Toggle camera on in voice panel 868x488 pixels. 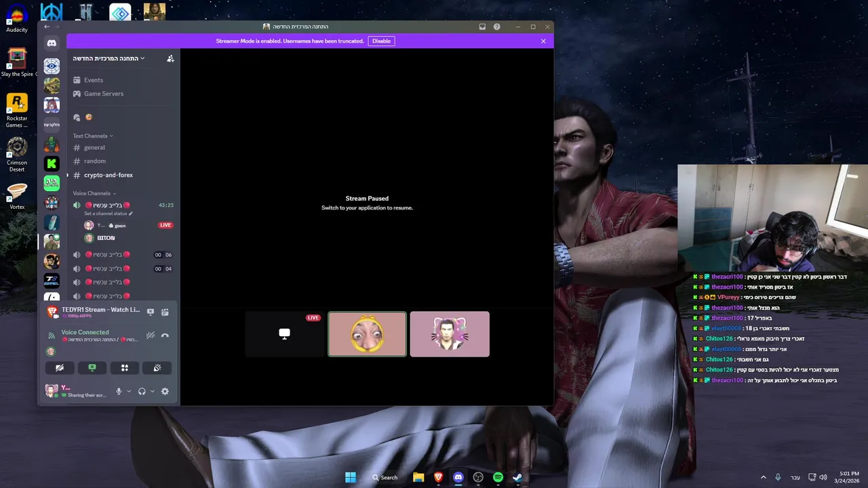pyautogui.click(x=60, y=368)
